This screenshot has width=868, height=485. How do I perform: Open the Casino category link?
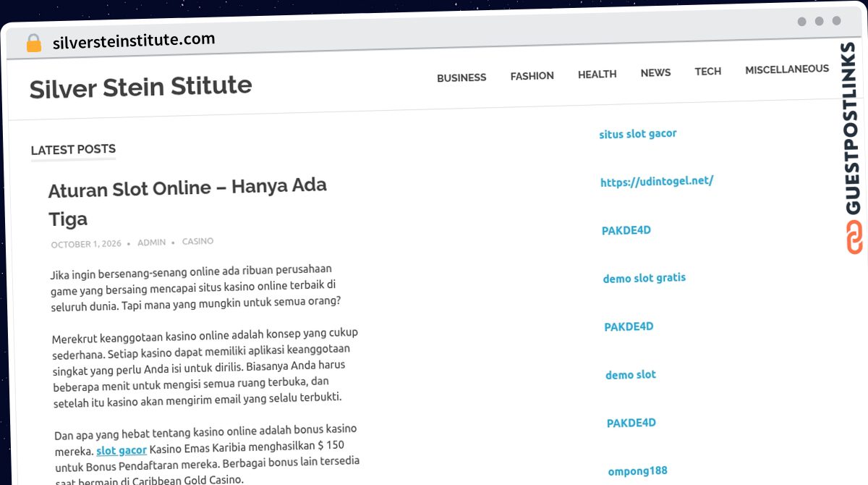pos(197,241)
